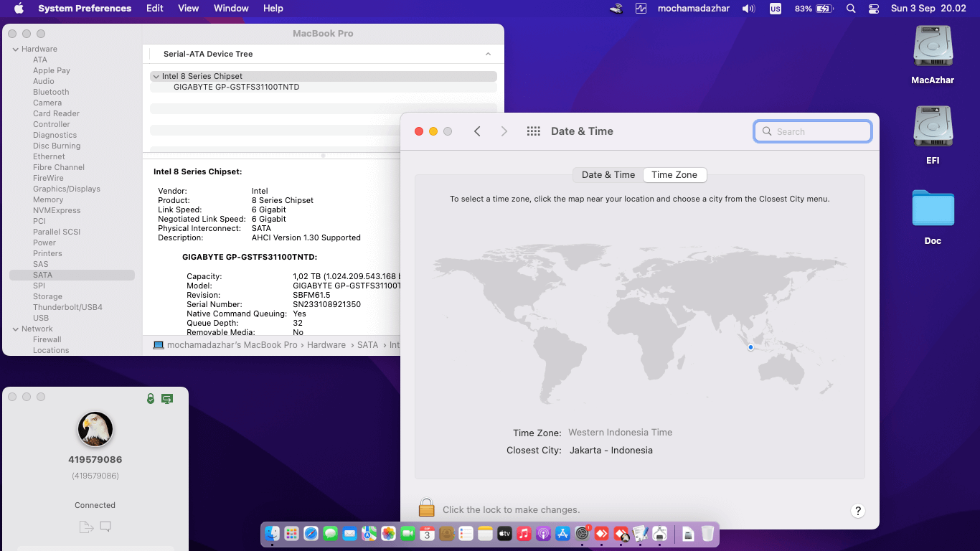Open the Edit menu
This screenshot has height=551, width=980.
pyautogui.click(x=155, y=9)
